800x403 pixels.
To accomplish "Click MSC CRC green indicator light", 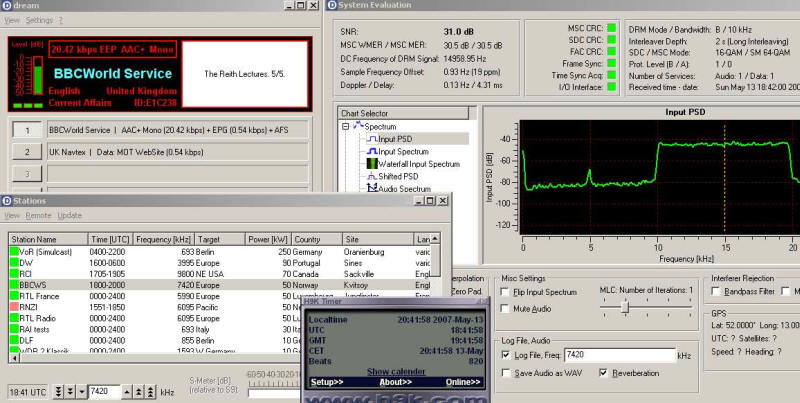I will pyautogui.click(x=611, y=28).
